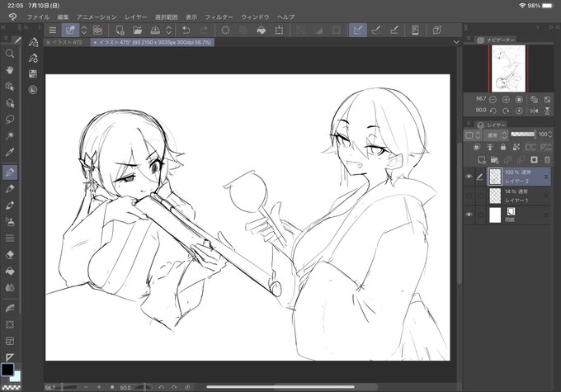Click the Fill icon in command bar
Screen dimensions: 561x392
(x=262, y=30)
